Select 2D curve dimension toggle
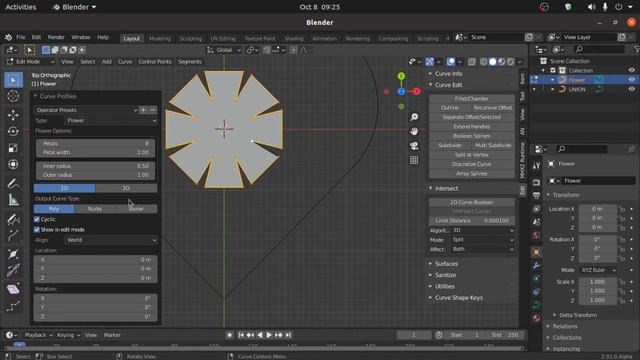Image resolution: width=640 pixels, height=360 pixels. pos(64,188)
